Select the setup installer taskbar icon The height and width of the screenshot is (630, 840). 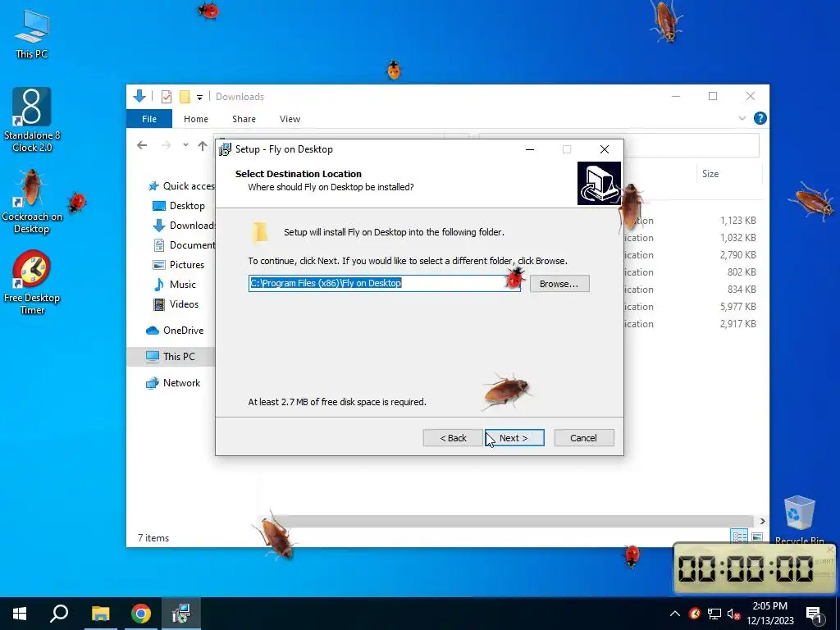coord(181,614)
